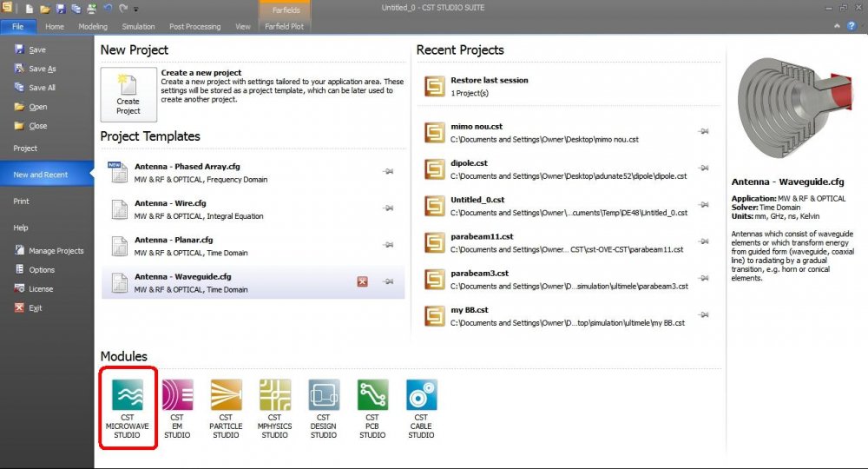Open recent project dipole.cst
This screenshot has height=469, width=868.
(x=569, y=169)
